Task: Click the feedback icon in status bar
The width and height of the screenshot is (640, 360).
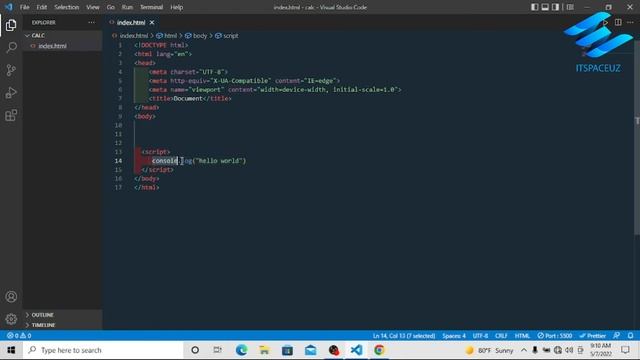Action: coord(616,336)
